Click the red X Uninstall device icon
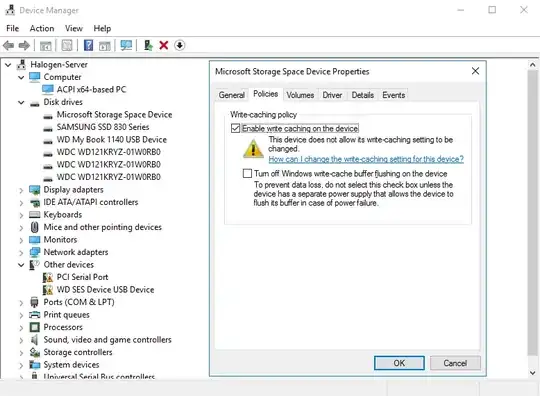The width and height of the screenshot is (540, 396). 164,45
